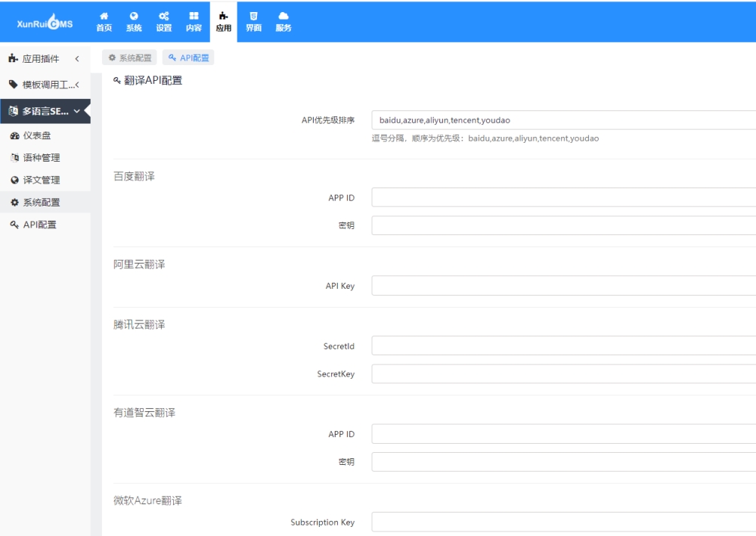This screenshot has width=756, height=536.
Task: Click the globe icon beside 译文管理
Action: 14,180
